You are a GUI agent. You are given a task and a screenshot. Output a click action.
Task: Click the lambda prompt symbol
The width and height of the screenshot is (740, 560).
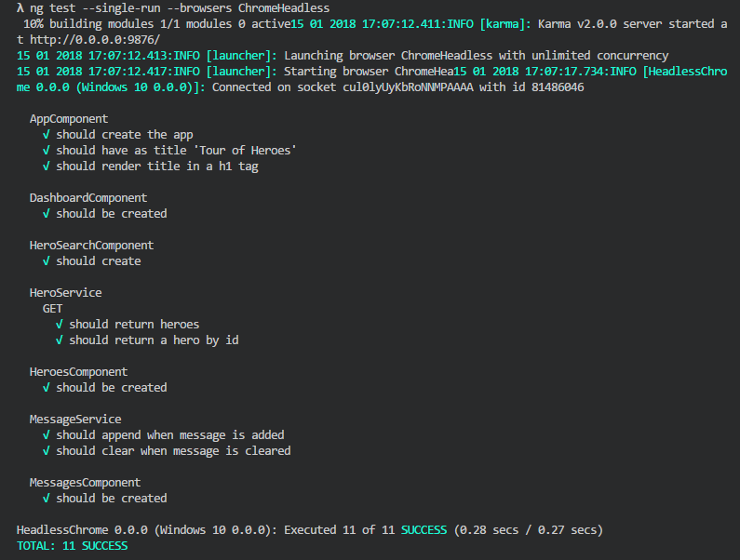click(x=20, y=7)
